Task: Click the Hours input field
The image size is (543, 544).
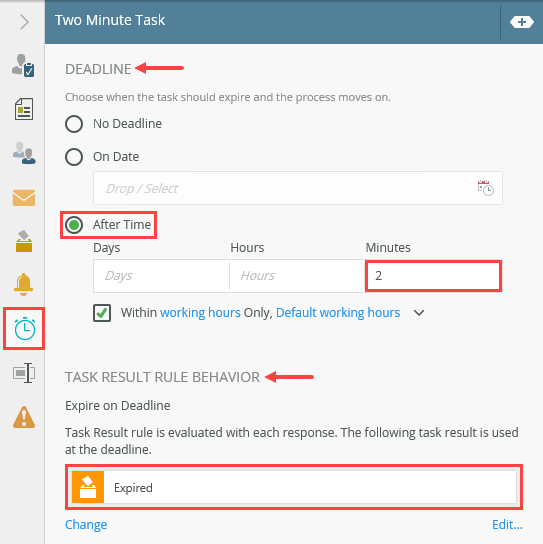Action: (x=297, y=276)
